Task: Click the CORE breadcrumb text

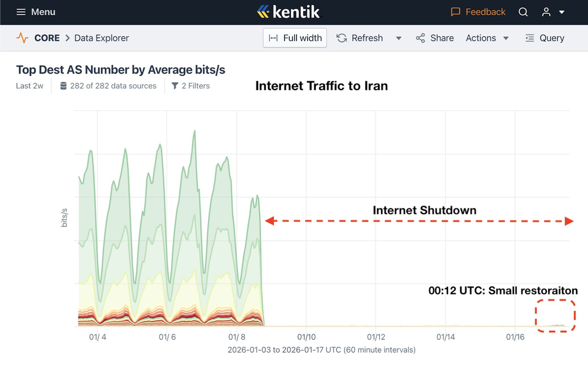Action: (x=47, y=38)
